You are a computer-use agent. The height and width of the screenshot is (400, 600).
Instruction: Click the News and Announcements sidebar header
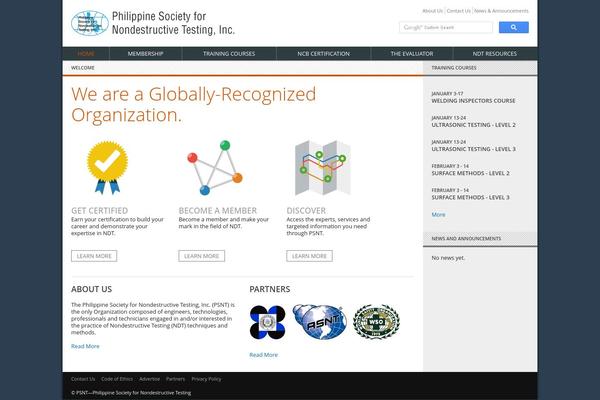click(x=466, y=238)
